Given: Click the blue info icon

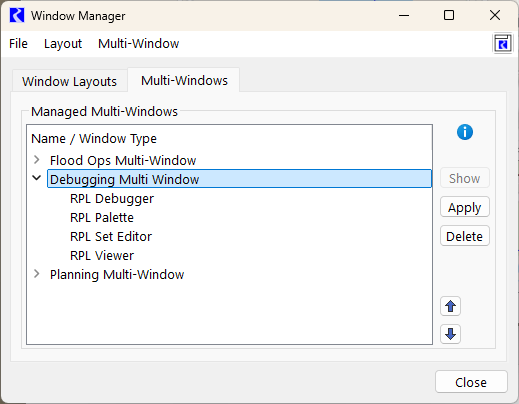Looking at the screenshot, I should click(x=465, y=132).
